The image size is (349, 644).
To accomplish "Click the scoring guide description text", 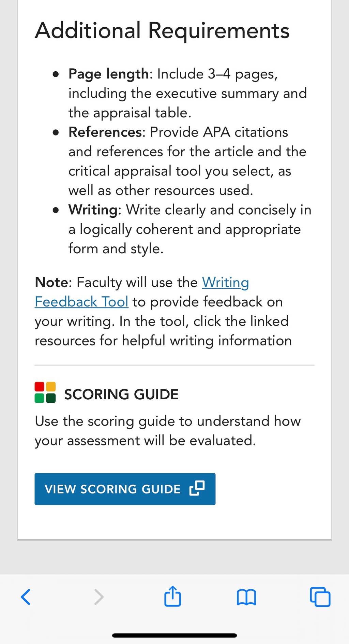I will (x=168, y=431).
